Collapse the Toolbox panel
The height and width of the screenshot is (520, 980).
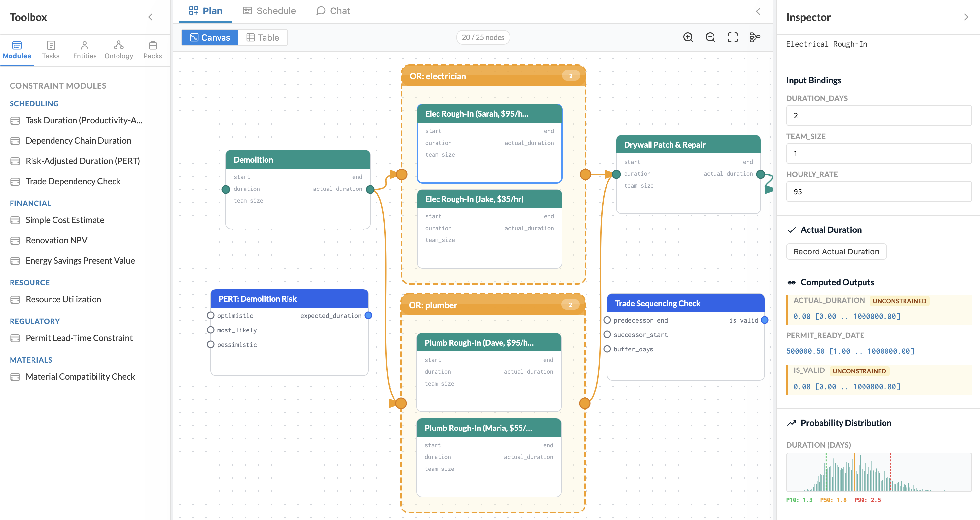coord(150,17)
